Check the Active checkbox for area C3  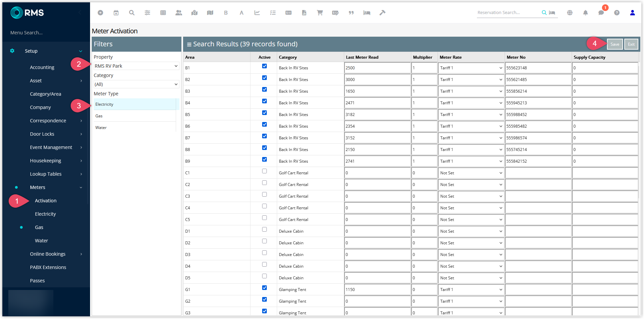[264, 194]
